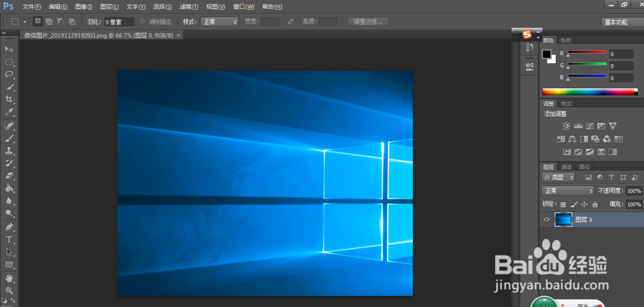Switch to the 通道 Channels tab
The width and height of the screenshot is (644, 307).
tap(566, 167)
